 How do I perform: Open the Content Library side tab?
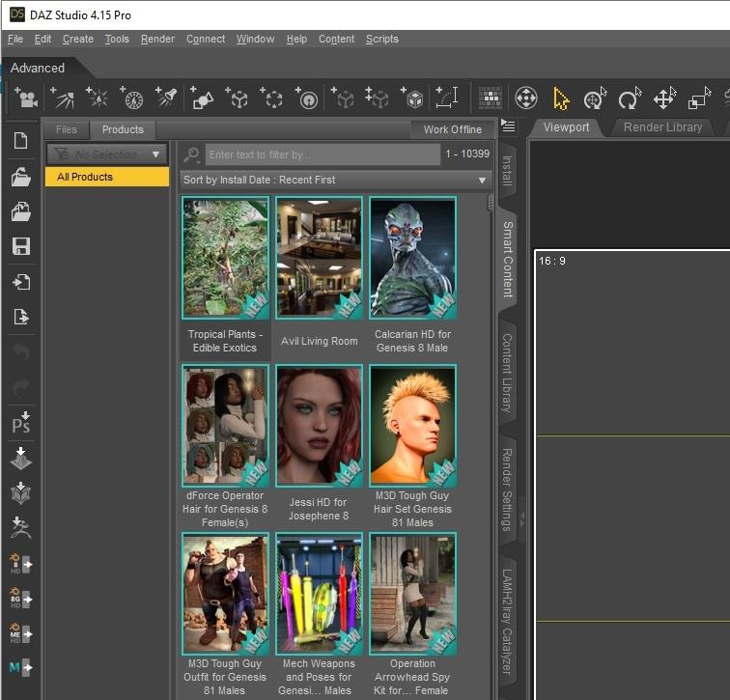click(507, 373)
